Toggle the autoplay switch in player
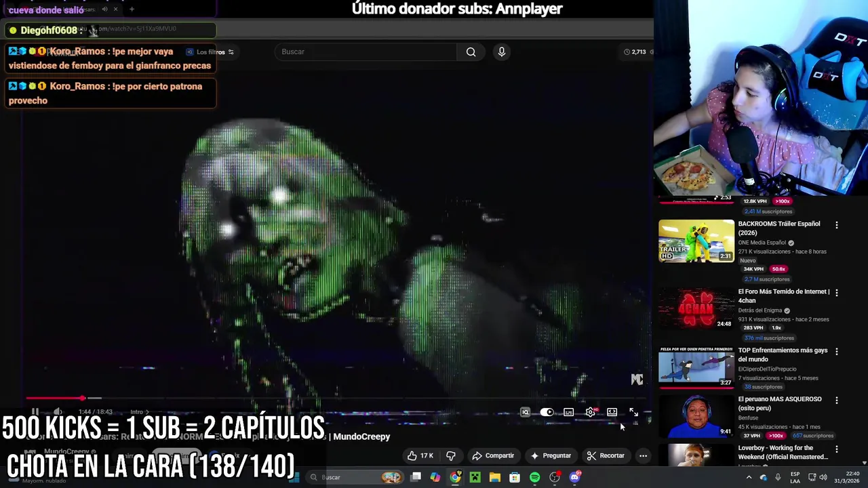 547,412
